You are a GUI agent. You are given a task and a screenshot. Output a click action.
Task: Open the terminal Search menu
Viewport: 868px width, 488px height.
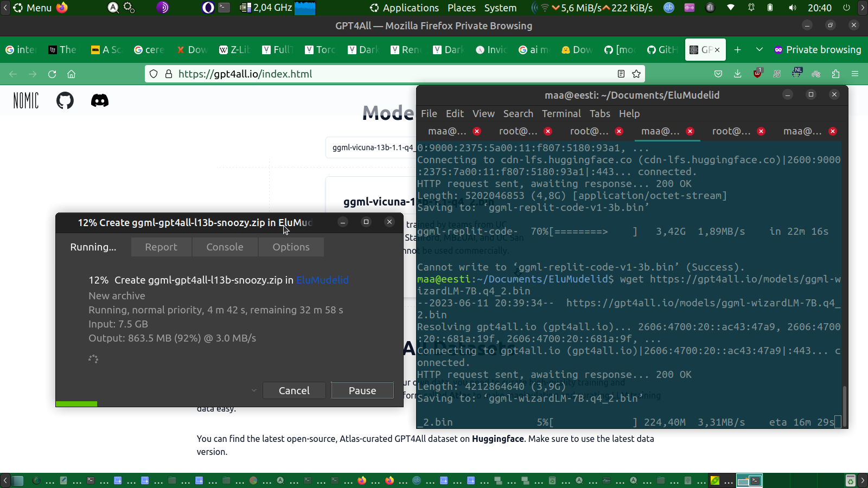point(518,113)
